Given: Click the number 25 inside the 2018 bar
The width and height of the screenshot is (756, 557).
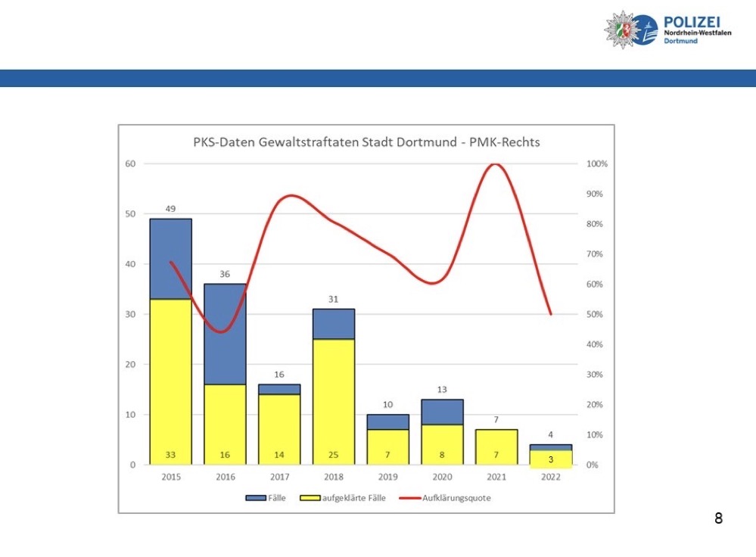Looking at the screenshot, I should click(333, 455).
